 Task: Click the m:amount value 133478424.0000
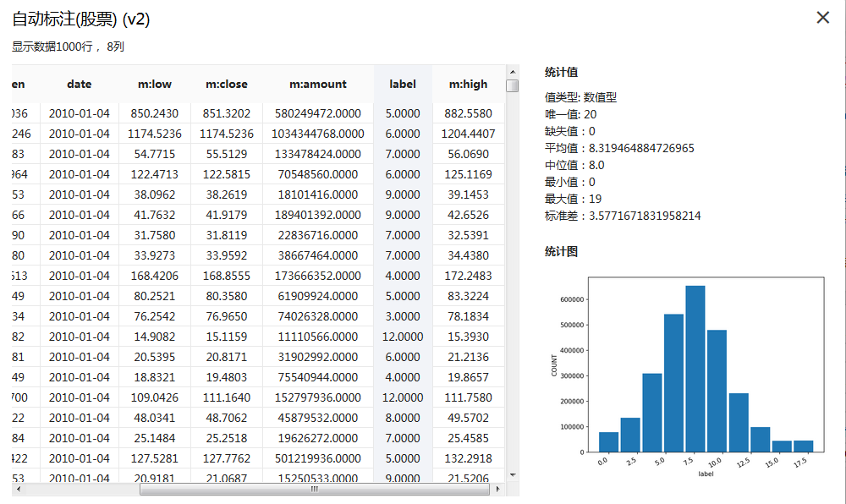[x=318, y=154]
